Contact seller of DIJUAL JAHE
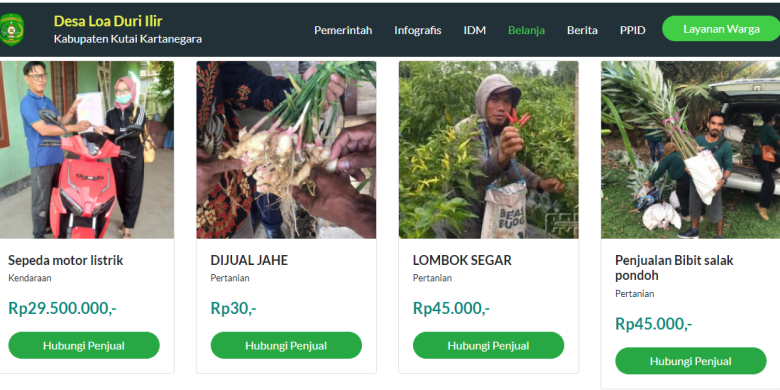 286,345
